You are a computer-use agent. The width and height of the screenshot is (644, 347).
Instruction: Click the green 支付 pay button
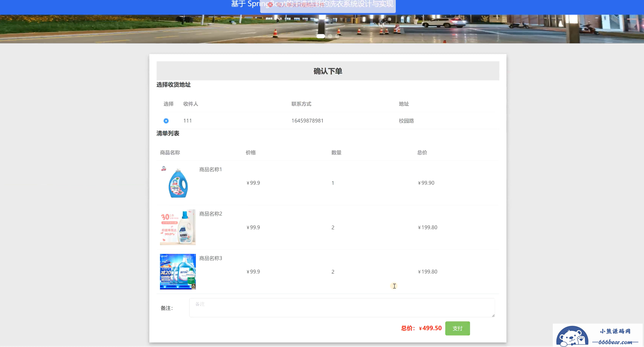point(458,328)
